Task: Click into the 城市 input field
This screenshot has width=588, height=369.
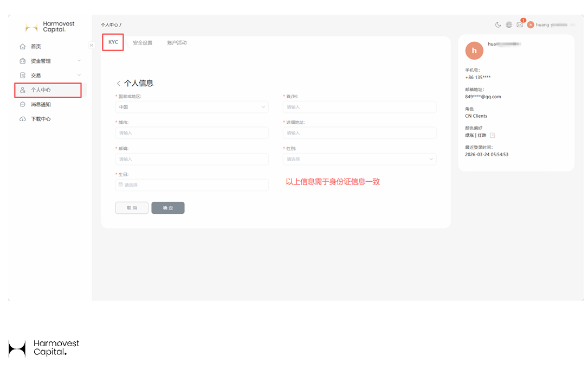Action: [192, 133]
